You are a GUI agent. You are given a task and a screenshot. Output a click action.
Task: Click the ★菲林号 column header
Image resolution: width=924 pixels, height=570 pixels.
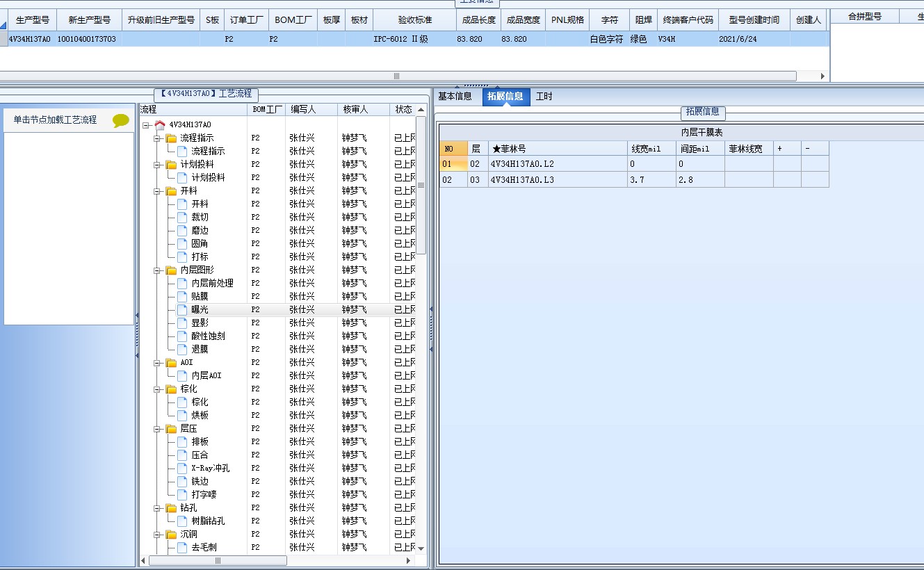tap(558, 148)
